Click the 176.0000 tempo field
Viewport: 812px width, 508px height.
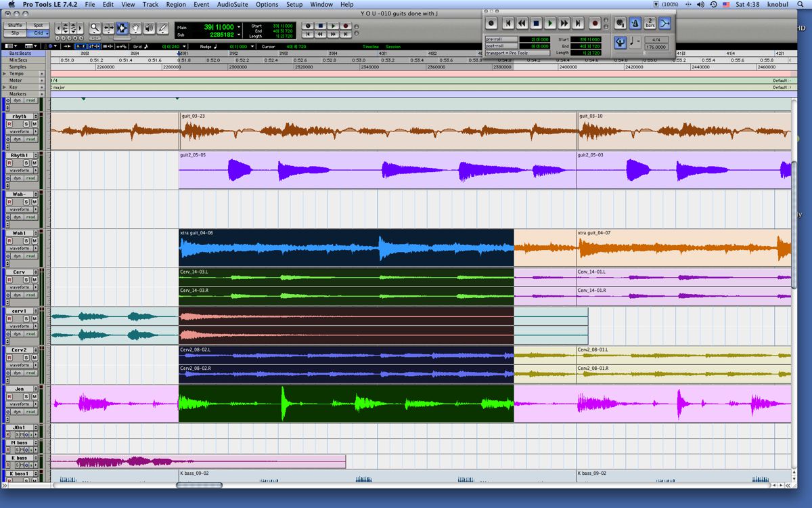click(656, 47)
